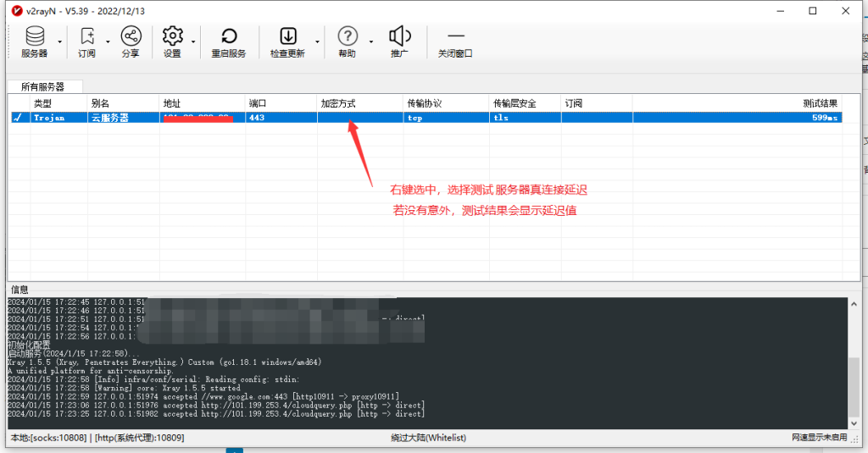
Task: Click the 检查更新 (Check update) icon
Action: (287, 41)
